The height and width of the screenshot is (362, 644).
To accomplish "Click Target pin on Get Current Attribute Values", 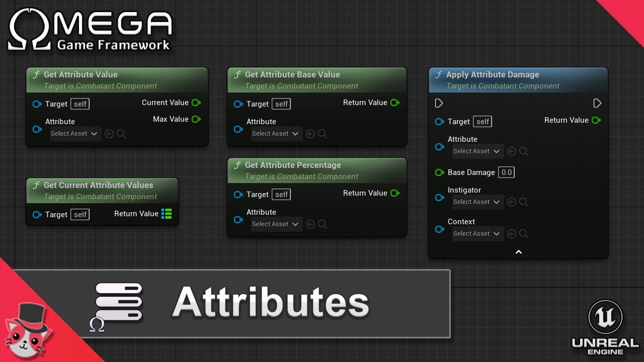I will click(37, 215).
